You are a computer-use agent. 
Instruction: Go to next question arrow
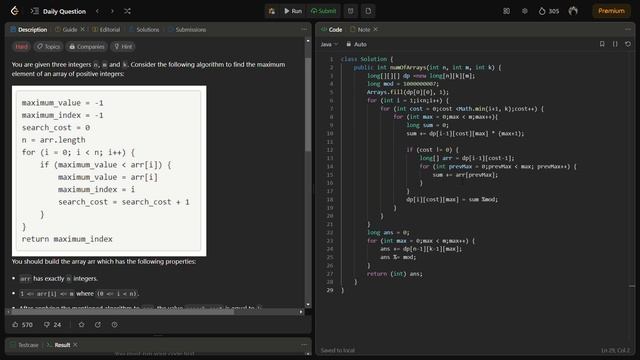tap(112, 11)
